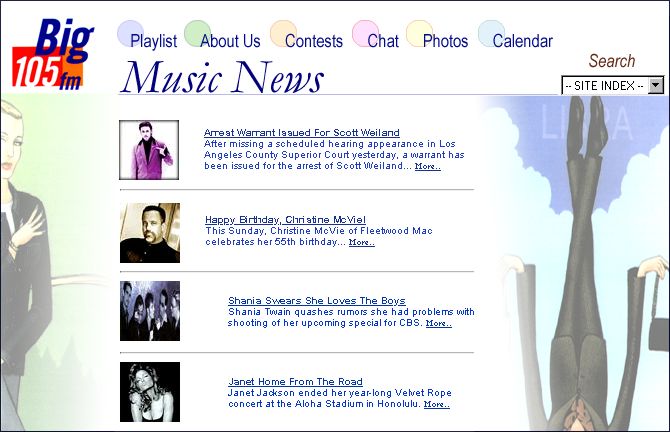This screenshot has width=670, height=432.
Task: Open the SITE INDEX selection box
Action: click(613, 85)
